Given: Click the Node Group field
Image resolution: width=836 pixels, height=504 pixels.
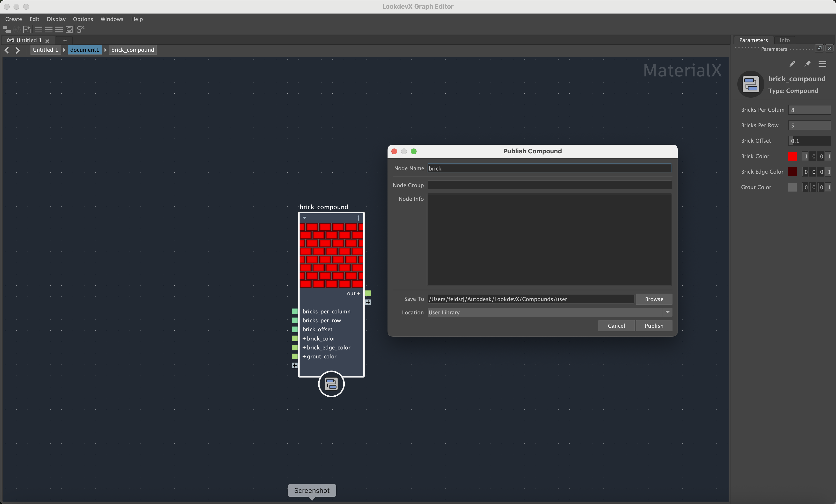Looking at the screenshot, I should point(549,185).
